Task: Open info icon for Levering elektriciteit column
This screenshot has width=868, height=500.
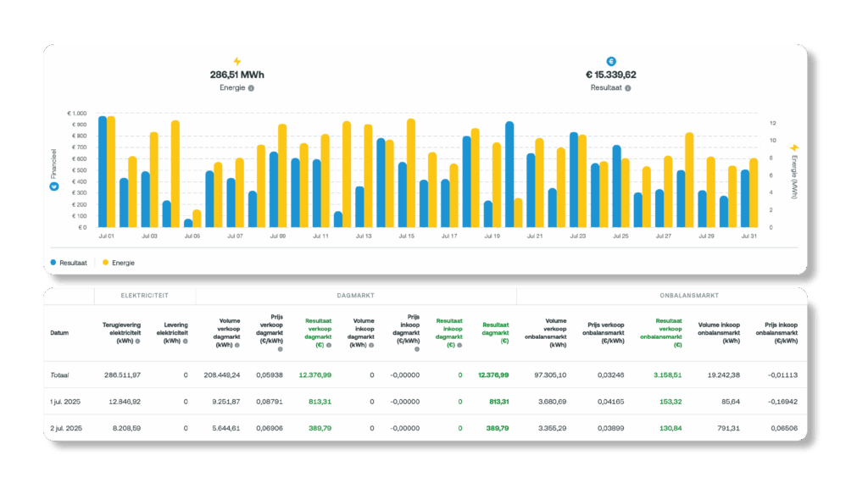Action: [x=186, y=340]
